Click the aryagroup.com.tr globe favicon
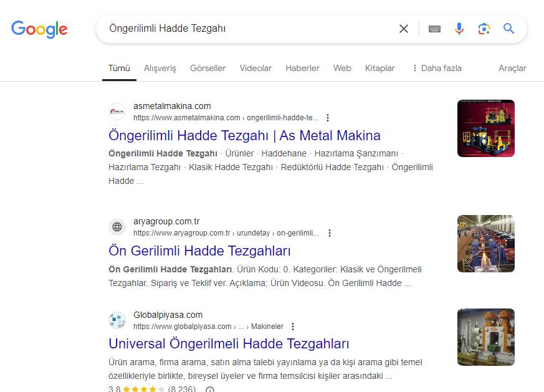This screenshot has width=544, height=392. pyautogui.click(x=117, y=227)
